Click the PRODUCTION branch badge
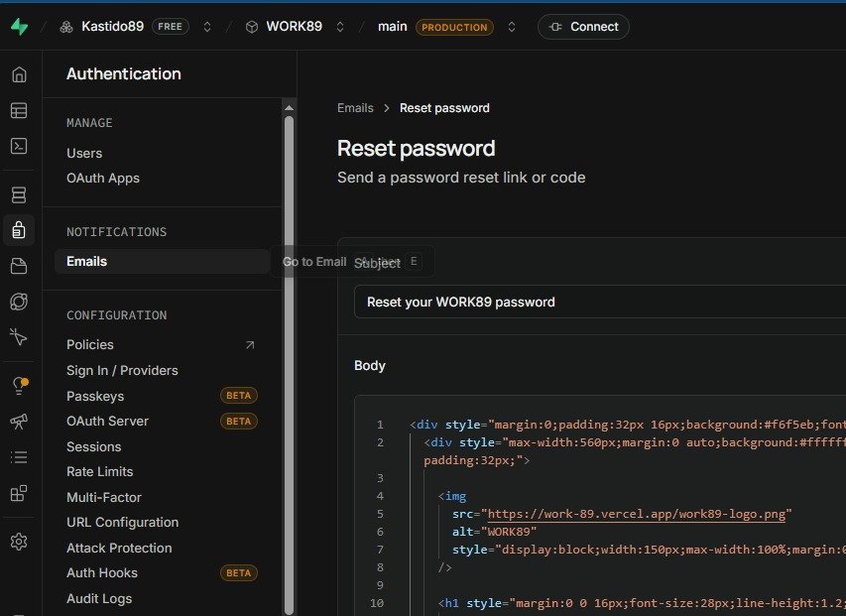This screenshot has height=616, width=846. (454, 27)
